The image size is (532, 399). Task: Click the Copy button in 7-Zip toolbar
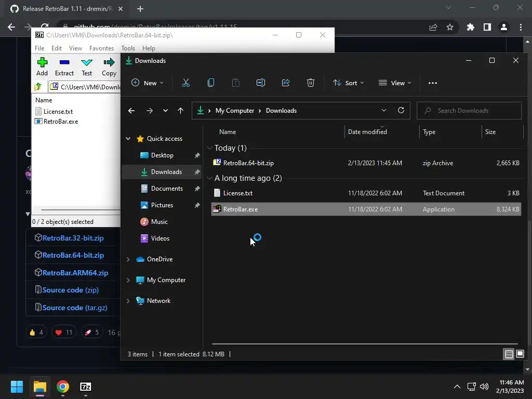(109, 66)
